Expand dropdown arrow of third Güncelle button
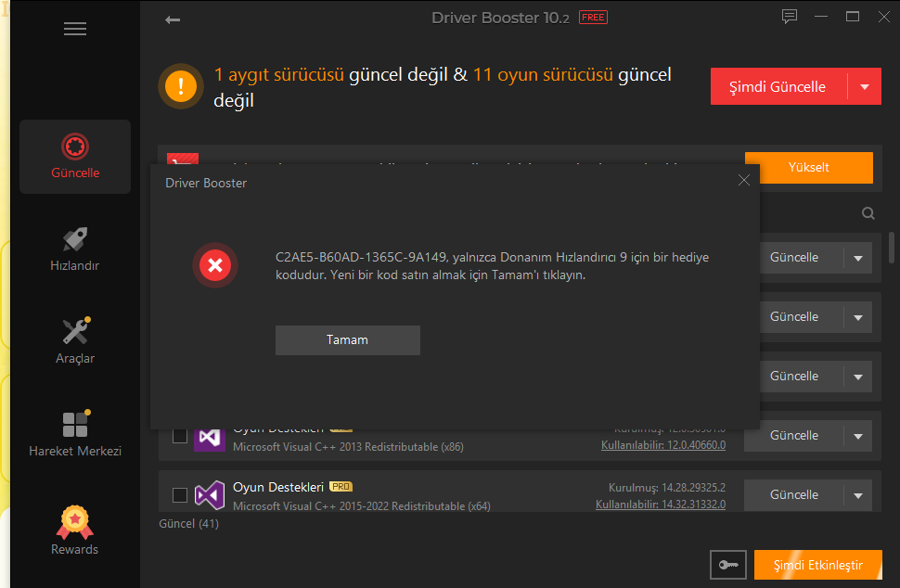 858,377
